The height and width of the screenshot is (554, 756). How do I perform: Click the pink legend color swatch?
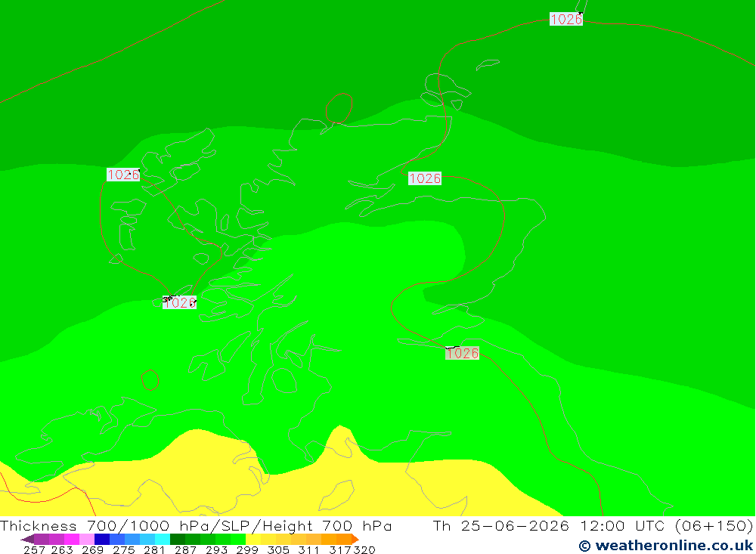coord(87,539)
